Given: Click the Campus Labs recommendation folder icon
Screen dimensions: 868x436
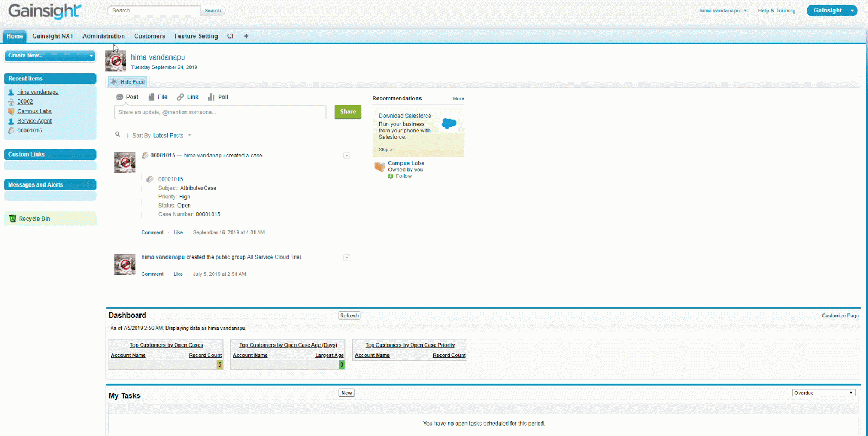Looking at the screenshot, I should (x=379, y=167).
